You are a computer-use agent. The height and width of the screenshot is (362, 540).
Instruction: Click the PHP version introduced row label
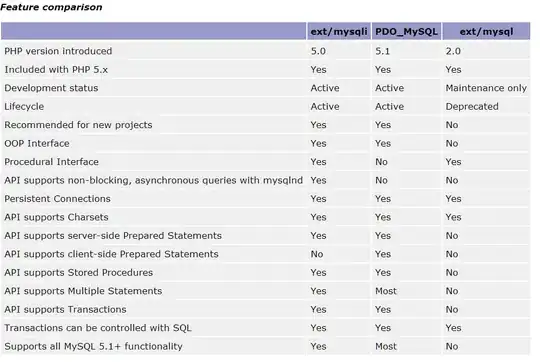(x=58, y=51)
